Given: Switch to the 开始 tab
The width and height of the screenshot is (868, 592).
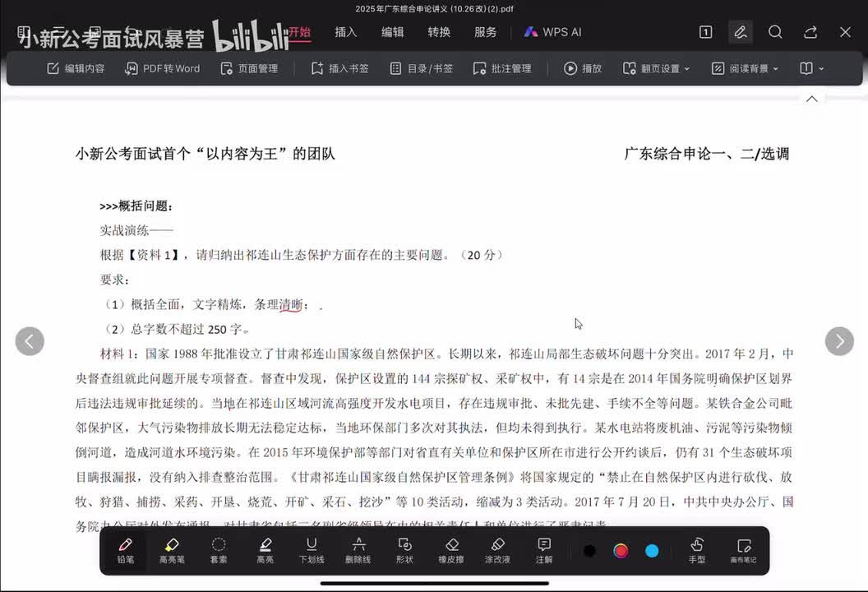Looking at the screenshot, I should (x=299, y=32).
